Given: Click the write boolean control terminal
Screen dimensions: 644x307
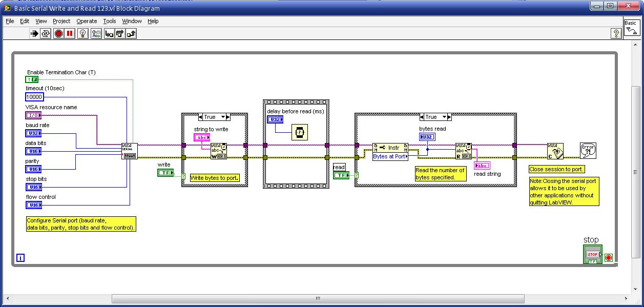Looking at the screenshot, I should 165,173.
